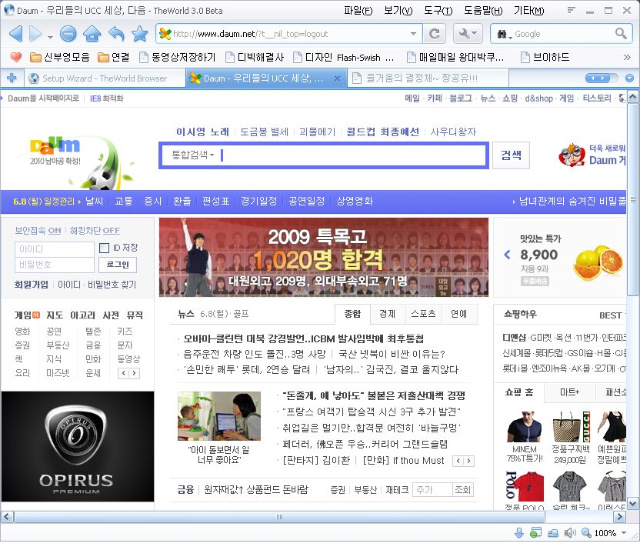Open the 브이하드 bookmark

click(x=545, y=57)
